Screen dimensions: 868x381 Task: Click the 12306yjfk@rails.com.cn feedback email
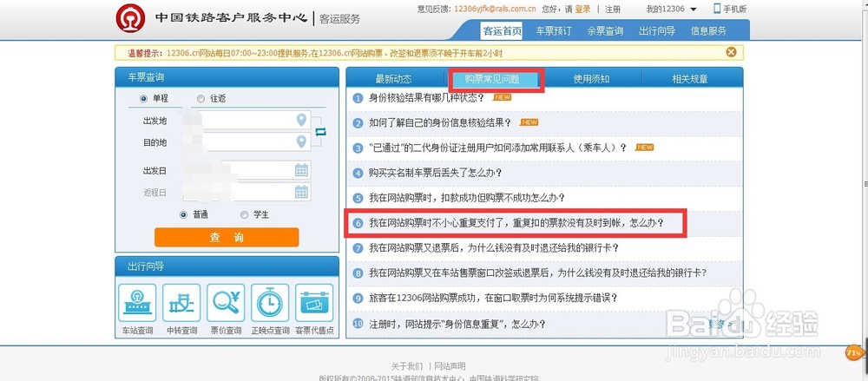[495, 10]
